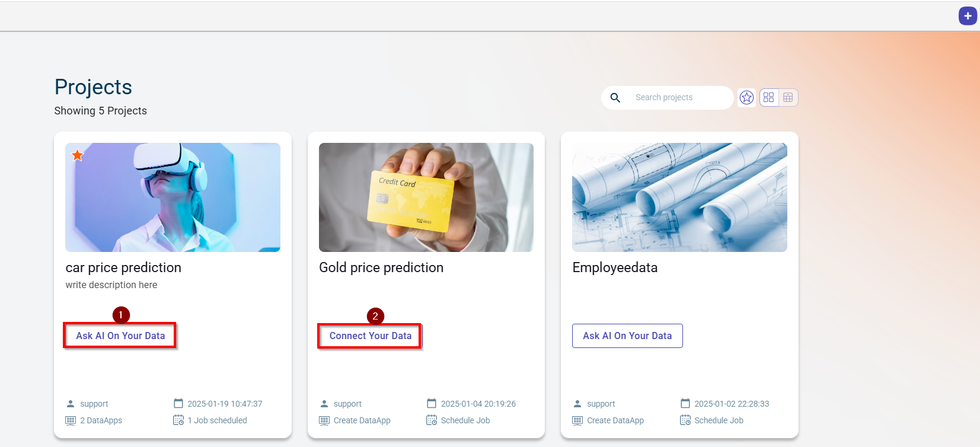980x447 pixels.
Task: Click Schedule Job icon on Gold project
Action: point(432,420)
